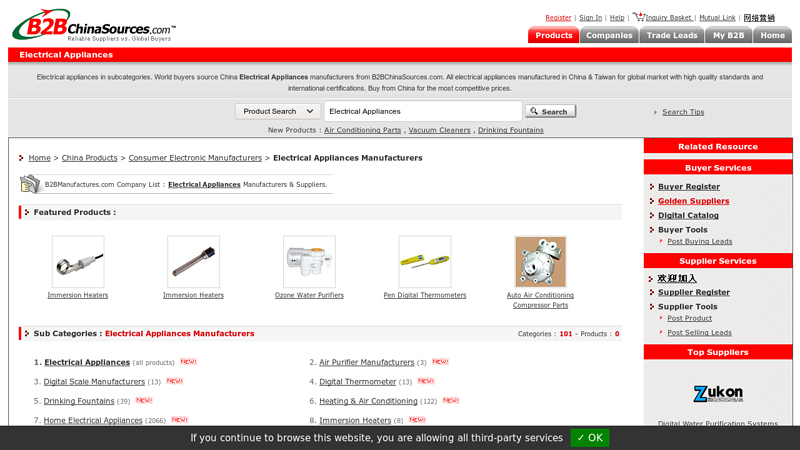Viewport: 800px width, 450px height.
Task: Open Post Selling Leads link
Action: point(699,332)
